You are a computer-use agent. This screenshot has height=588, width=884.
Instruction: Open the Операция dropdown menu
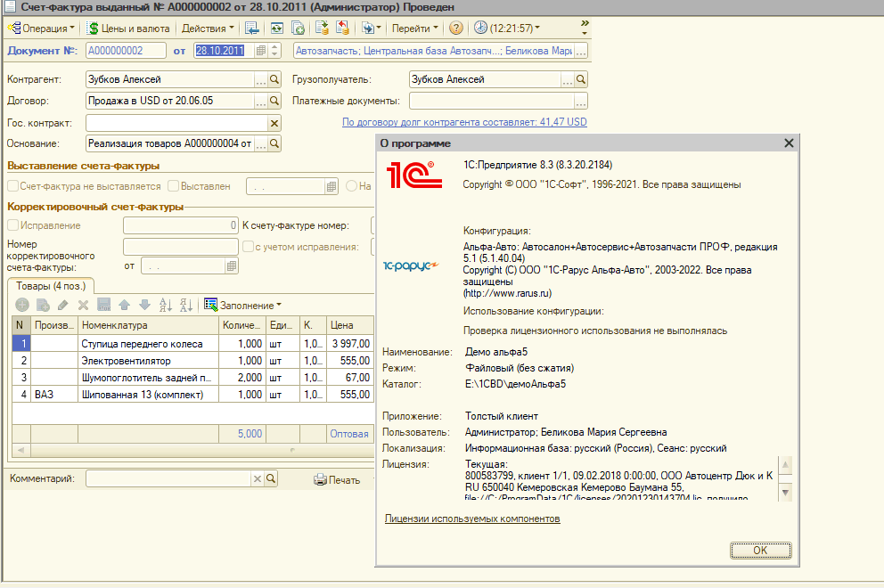pyautogui.click(x=41, y=29)
